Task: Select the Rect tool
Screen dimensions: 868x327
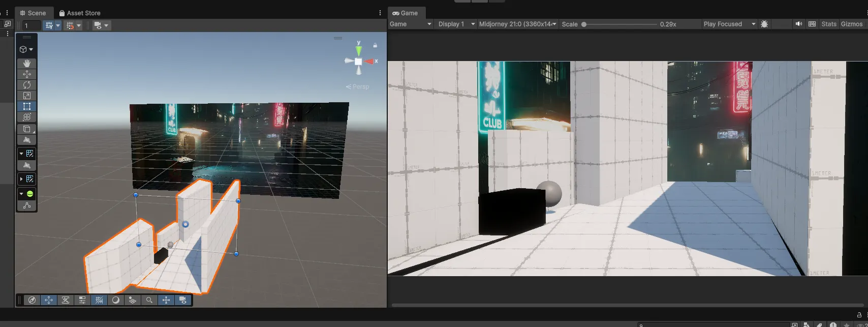Action: click(x=27, y=106)
